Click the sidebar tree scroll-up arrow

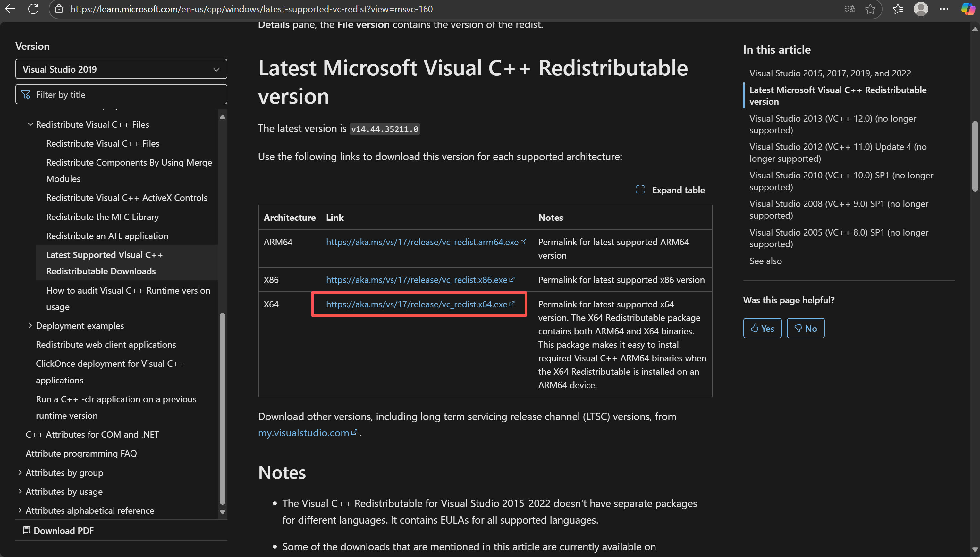point(222,117)
